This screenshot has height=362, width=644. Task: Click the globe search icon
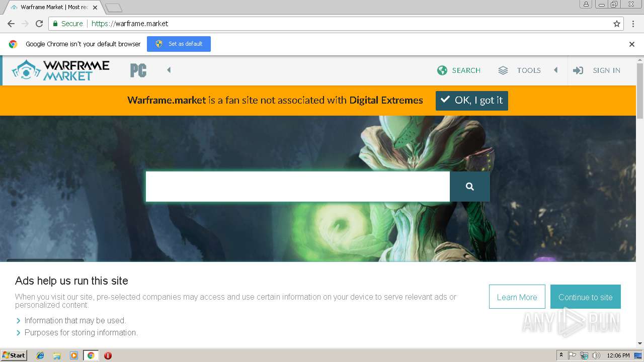point(442,70)
